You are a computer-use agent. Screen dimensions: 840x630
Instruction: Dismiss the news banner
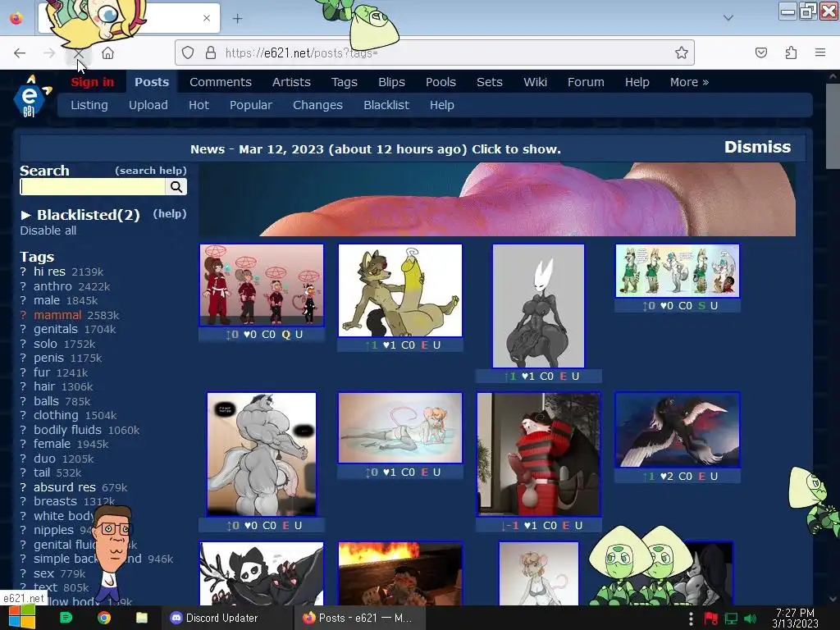757,147
